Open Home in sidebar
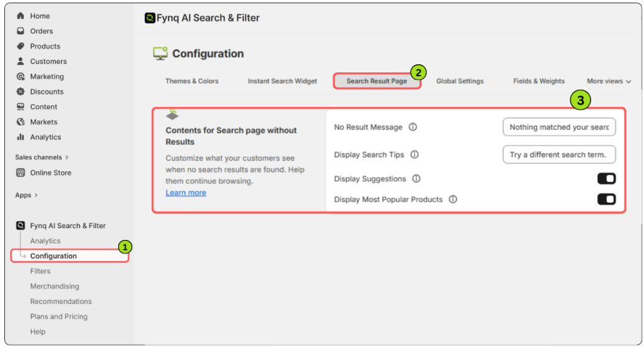644x347 pixels. 40,16
